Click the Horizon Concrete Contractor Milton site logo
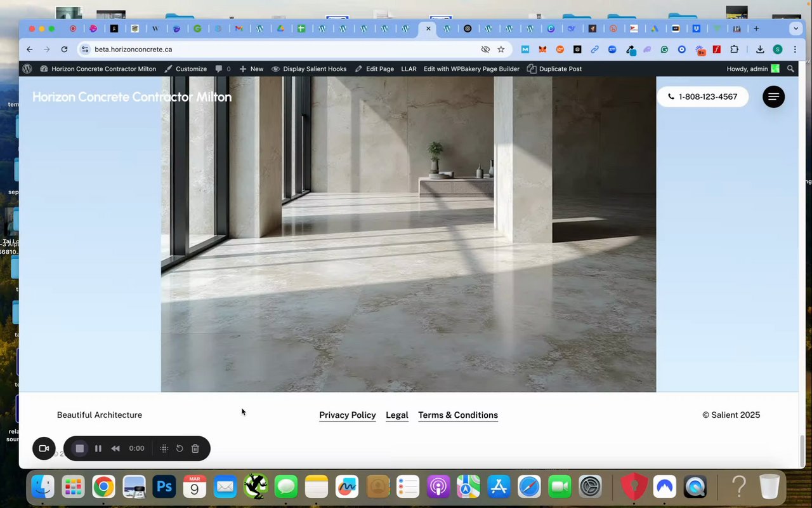The width and height of the screenshot is (812, 508). point(132,97)
